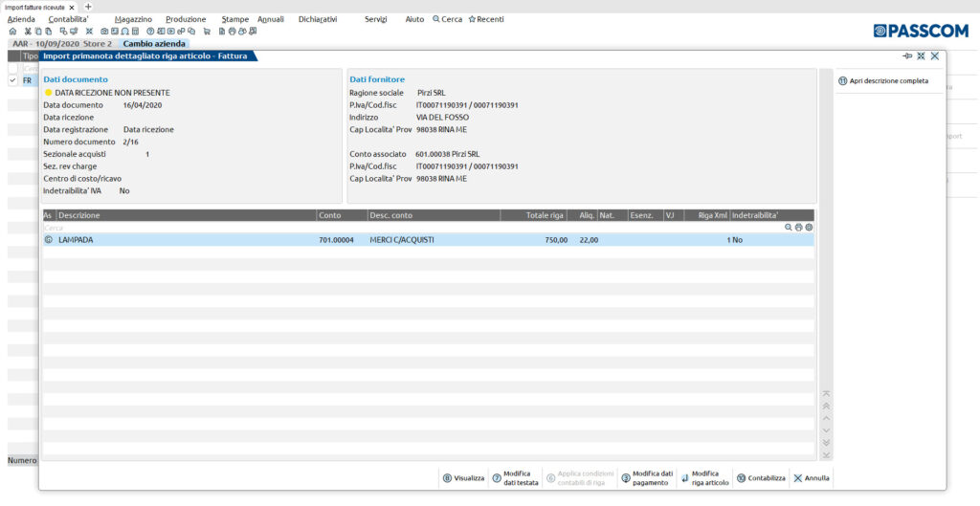Viewport: 980px width, 506px height.
Task: Click the printer icon in main toolbar
Action: point(232,32)
